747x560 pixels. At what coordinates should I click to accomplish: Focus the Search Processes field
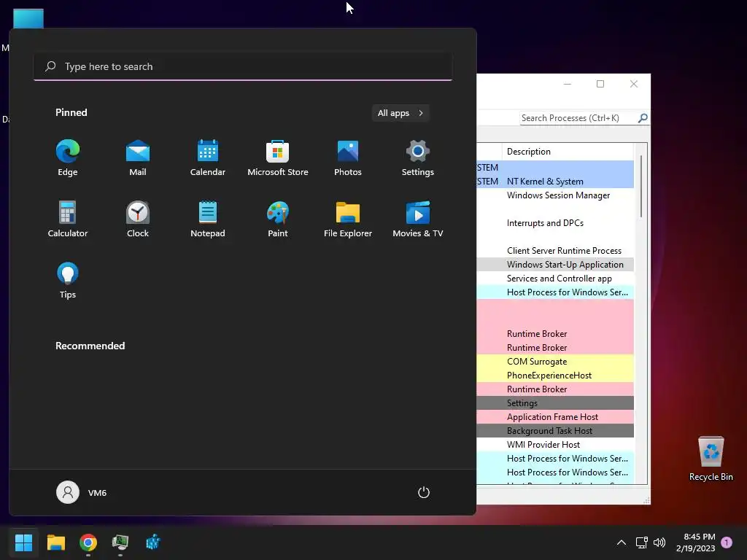click(x=578, y=118)
